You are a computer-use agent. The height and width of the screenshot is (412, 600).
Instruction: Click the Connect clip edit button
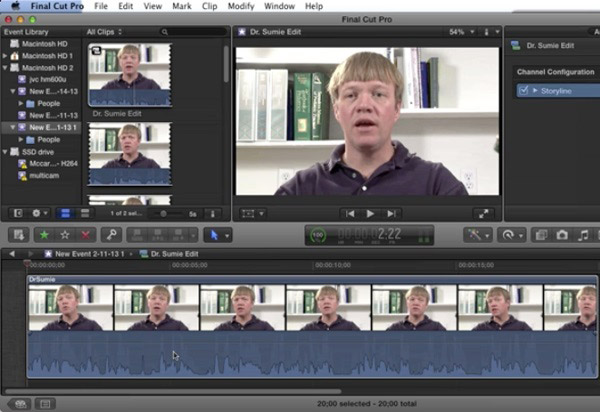137,235
